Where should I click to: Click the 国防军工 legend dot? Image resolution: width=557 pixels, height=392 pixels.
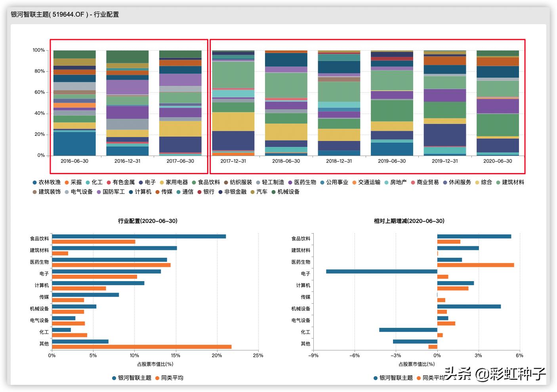coord(99,192)
